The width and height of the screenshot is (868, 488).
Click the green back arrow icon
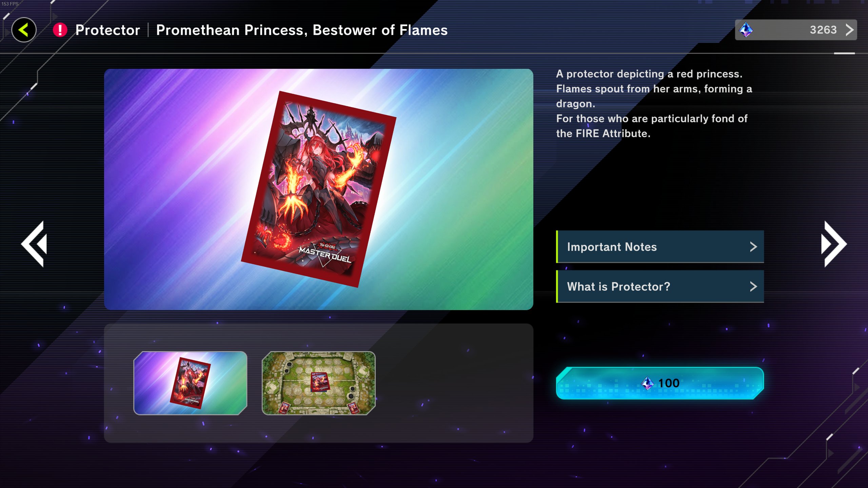coord(24,30)
